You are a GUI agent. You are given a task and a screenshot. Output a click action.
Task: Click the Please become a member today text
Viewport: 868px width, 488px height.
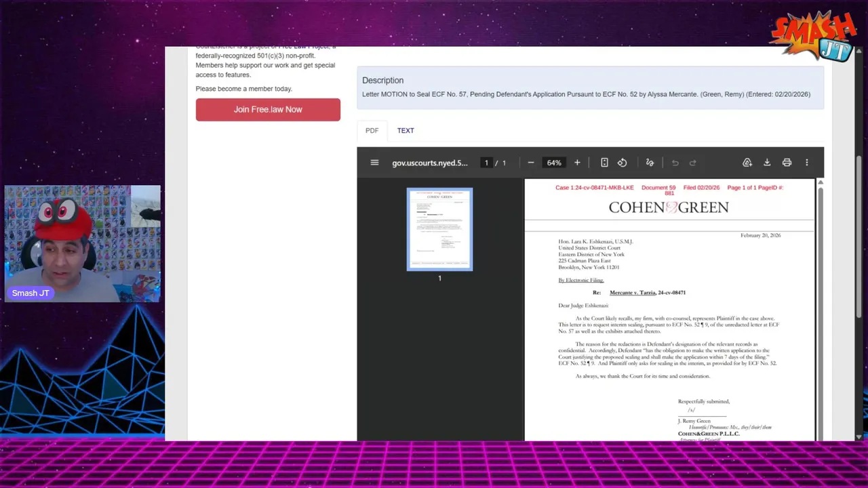pyautogui.click(x=244, y=89)
